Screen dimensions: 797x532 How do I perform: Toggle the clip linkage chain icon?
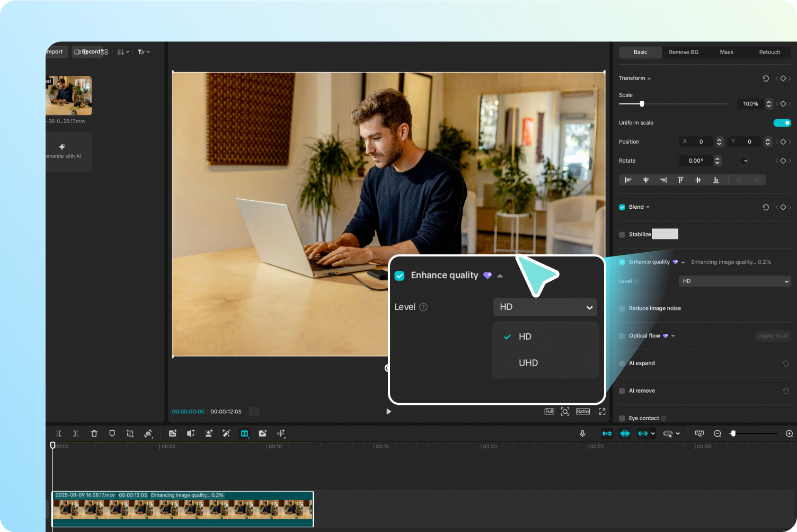click(x=643, y=433)
